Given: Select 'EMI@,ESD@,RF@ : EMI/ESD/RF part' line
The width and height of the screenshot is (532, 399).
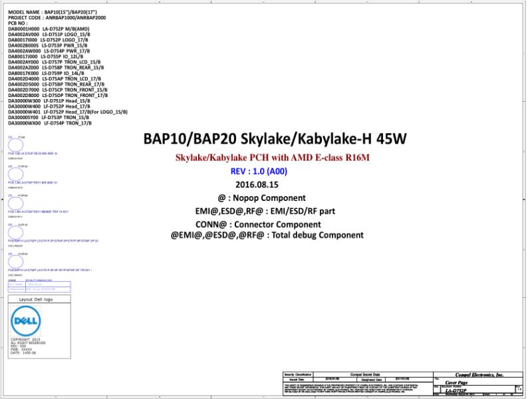Looking at the screenshot, I should click(x=265, y=211).
